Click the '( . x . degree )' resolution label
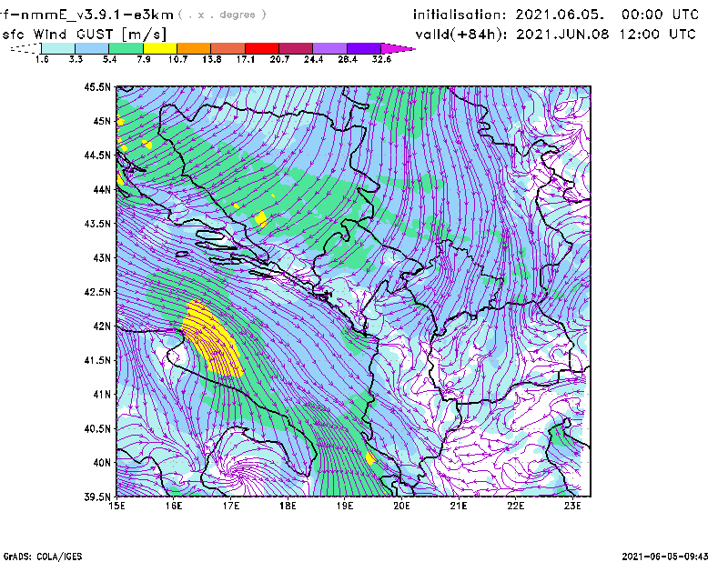This screenshot has height=562, width=728. coord(222,15)
